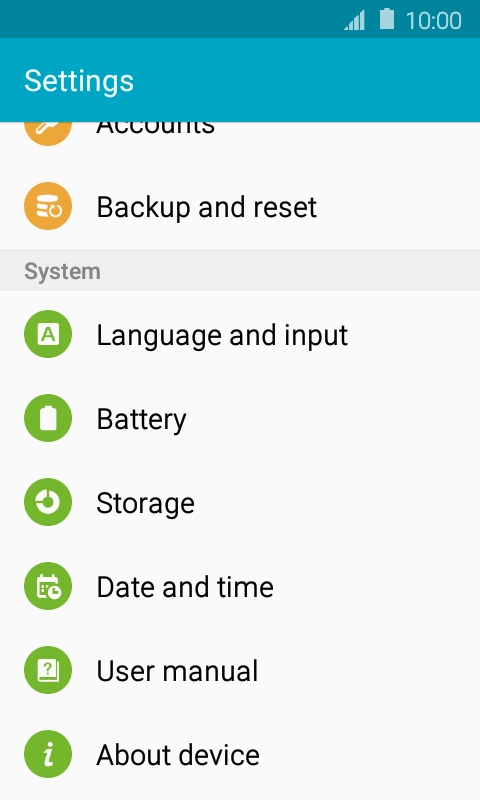Tap the green Language and input icon
The image size is (480, 800).
(48, 334)
